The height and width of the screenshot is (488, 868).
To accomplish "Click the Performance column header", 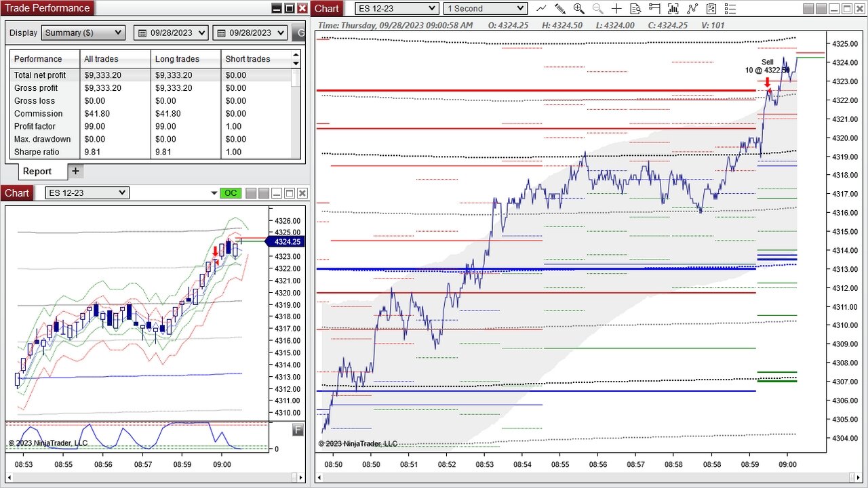I will coord(45,59).
